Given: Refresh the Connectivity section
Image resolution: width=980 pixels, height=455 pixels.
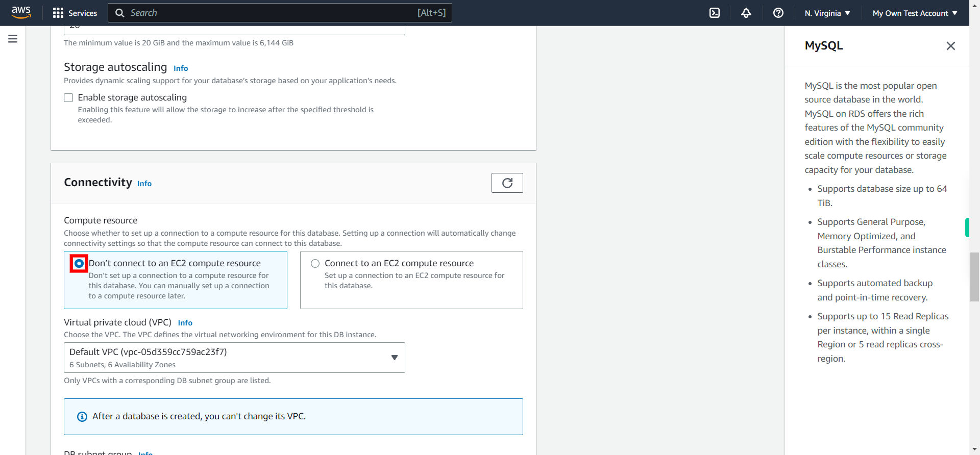Looking at the screenshot, I should 507,183.
